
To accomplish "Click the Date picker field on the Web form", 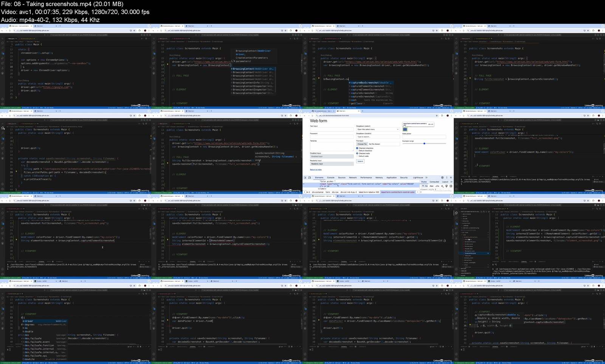I will 424,137.
